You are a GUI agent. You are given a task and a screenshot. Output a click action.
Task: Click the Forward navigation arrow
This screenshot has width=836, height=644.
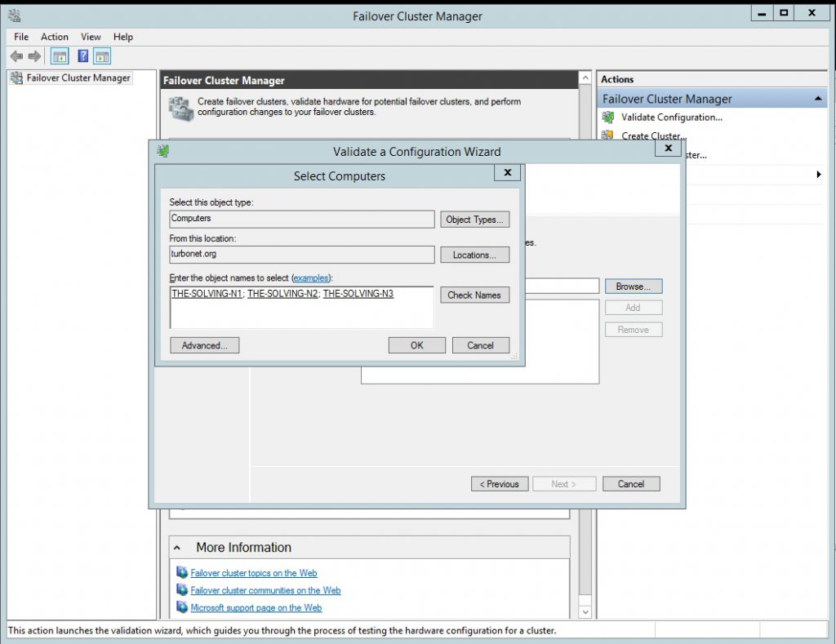point(33,56)
